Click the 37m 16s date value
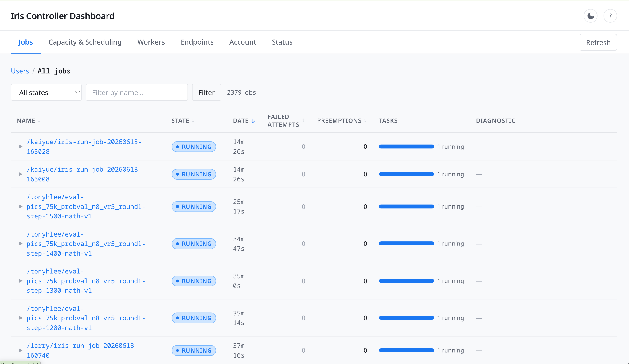This screenshot has width=629, height=364. point(239,350)
